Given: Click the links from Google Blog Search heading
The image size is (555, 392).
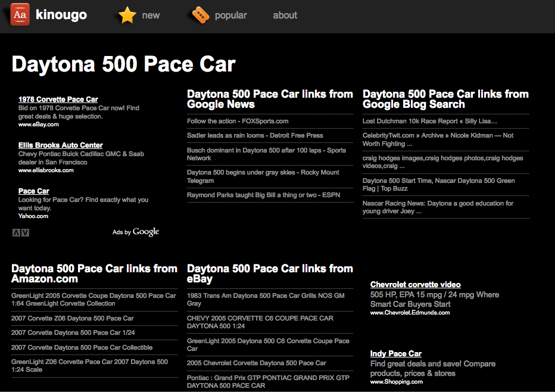Looking at the screenshot, I should tap(445, 99).
